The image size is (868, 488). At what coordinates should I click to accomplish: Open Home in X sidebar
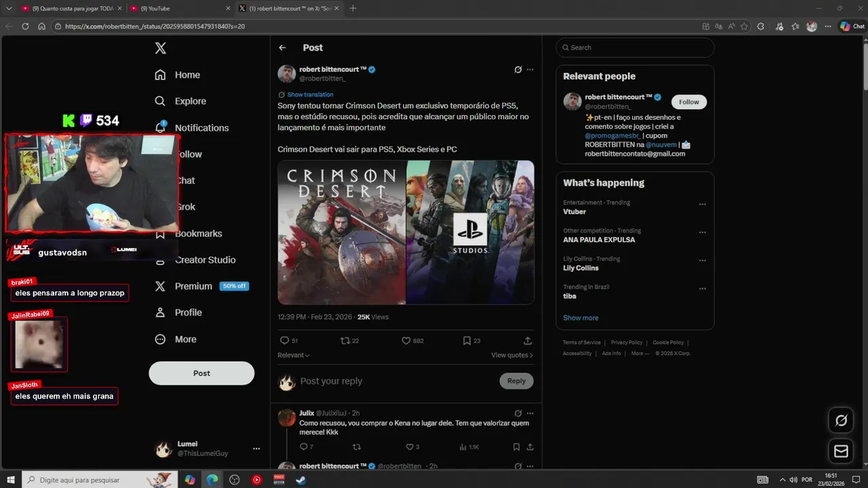(177, 75)
